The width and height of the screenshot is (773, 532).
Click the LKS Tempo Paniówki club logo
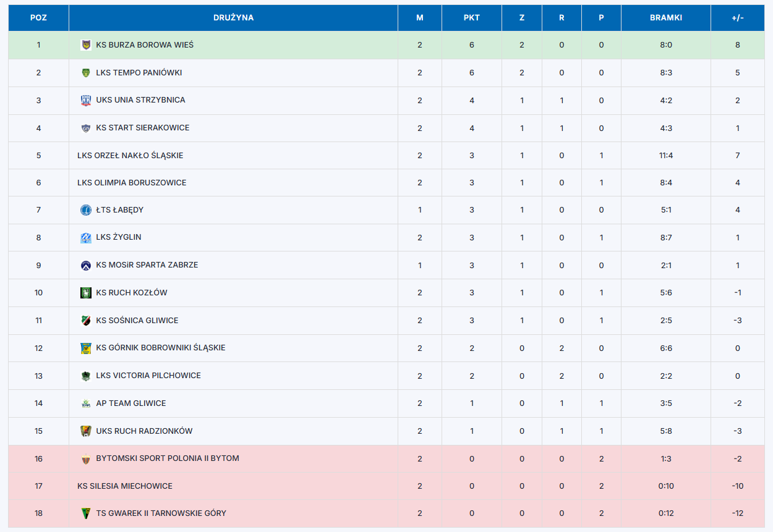pos(86,73)
